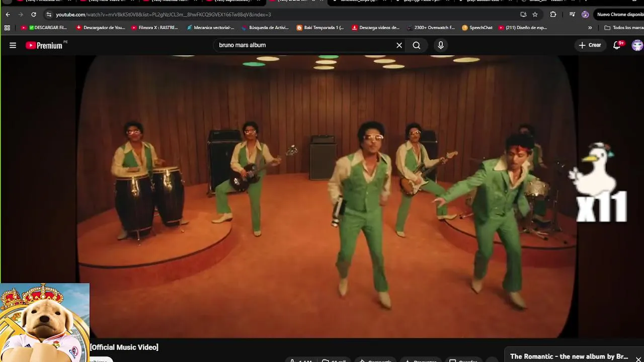Image resolution: width=644 pixels, height=362 pixels.
Task: Open the YouTube hamburger guide menu
Action: [13, 45]
